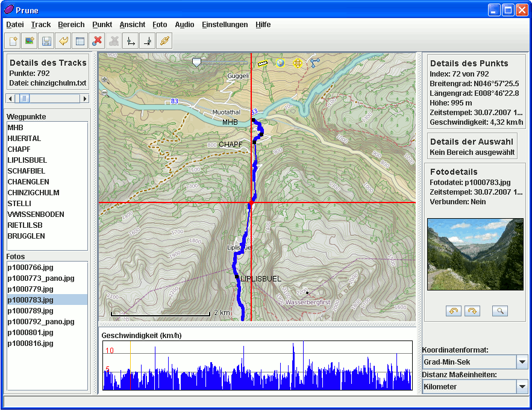Viewport: 532px width, 411px height.
Task: Toggle the autopan icon on the map
Action: coord(297,63)
